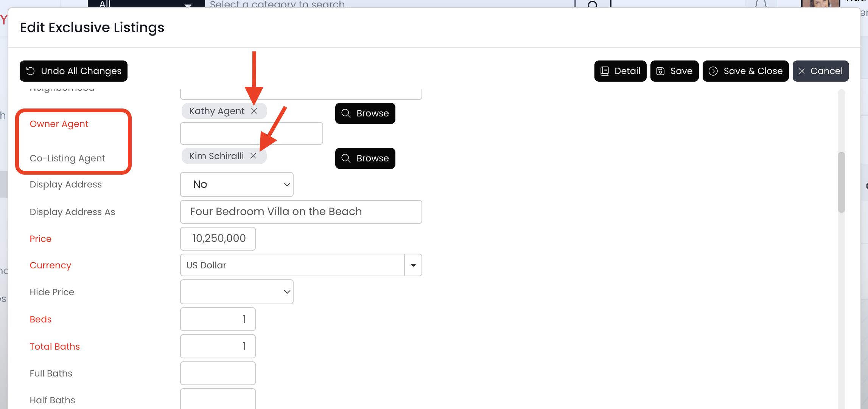
Task: Open the Display Address dropdown
Action: point(237,184)
